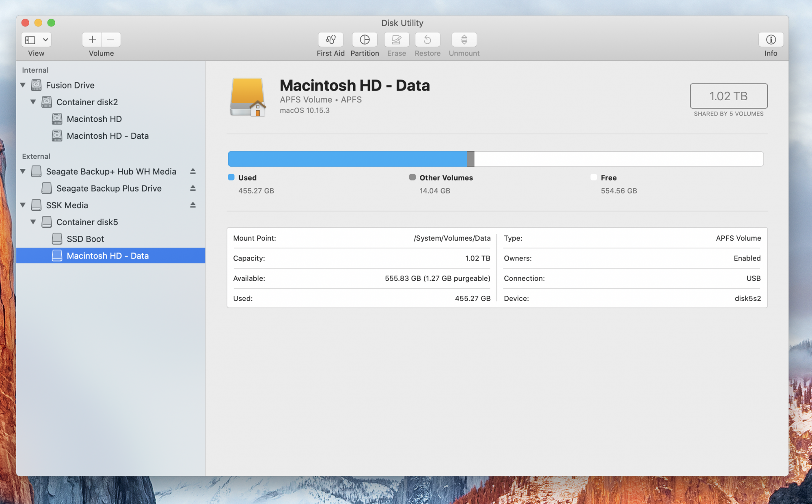Collapse Container disk5 disclosure triangle
Screen dimensions: 812x504
(x=33, y=222)
